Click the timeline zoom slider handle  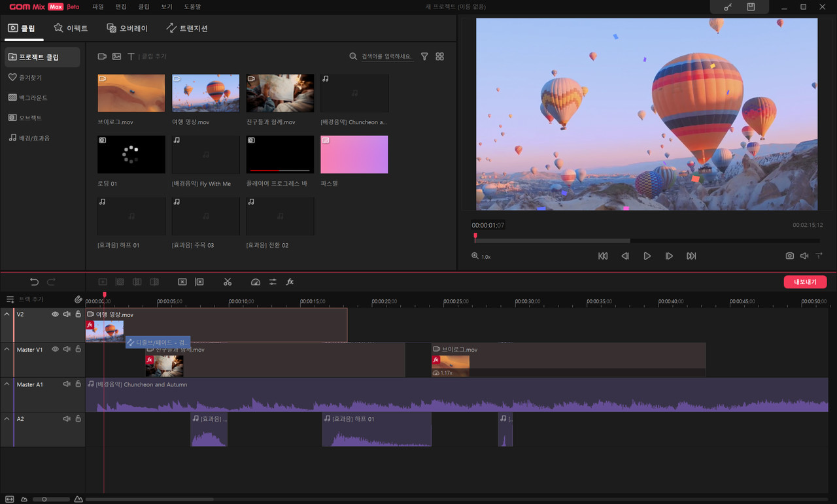(x=44, y=499)
